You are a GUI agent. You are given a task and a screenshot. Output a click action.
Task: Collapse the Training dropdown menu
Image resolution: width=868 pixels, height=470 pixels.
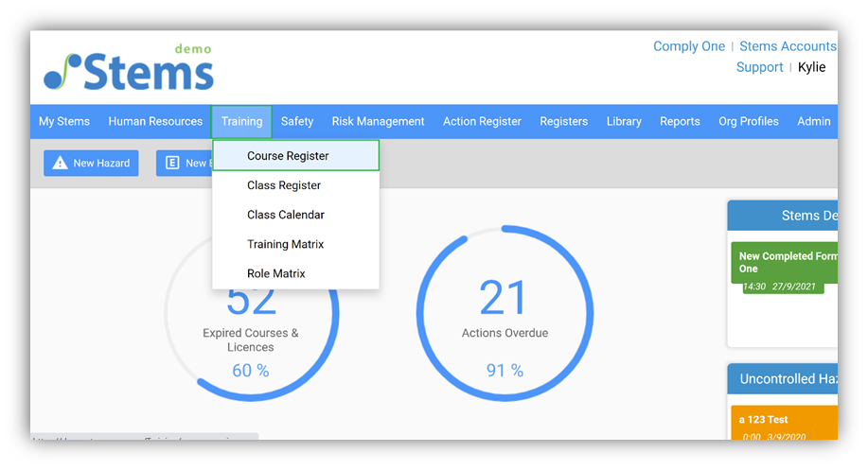point(241,122)
